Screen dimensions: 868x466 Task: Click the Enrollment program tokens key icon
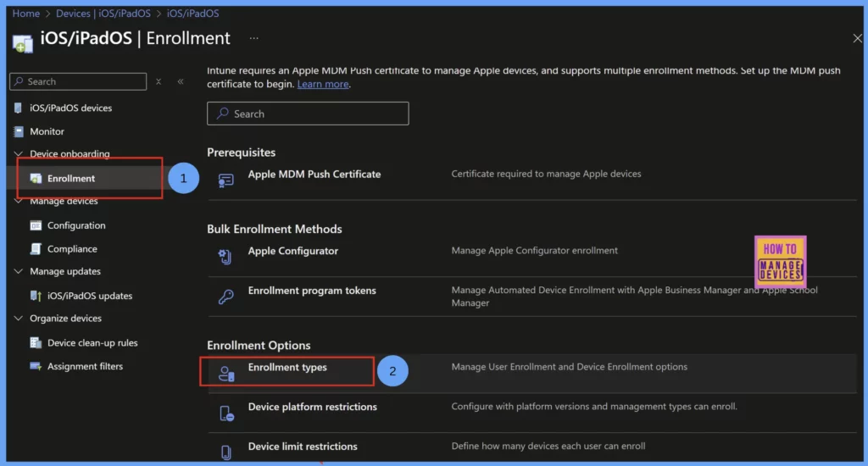pos(225,297)
